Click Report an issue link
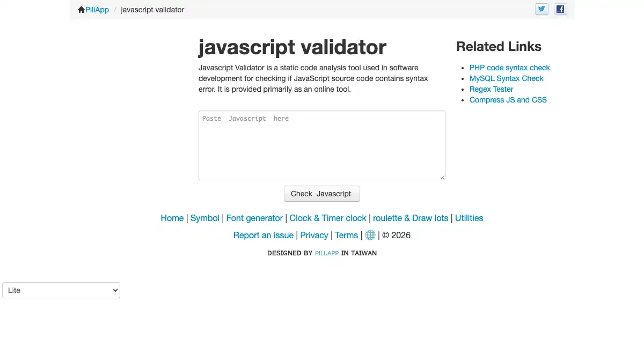This screenshot has height=338, width=644. pos(263,235)
